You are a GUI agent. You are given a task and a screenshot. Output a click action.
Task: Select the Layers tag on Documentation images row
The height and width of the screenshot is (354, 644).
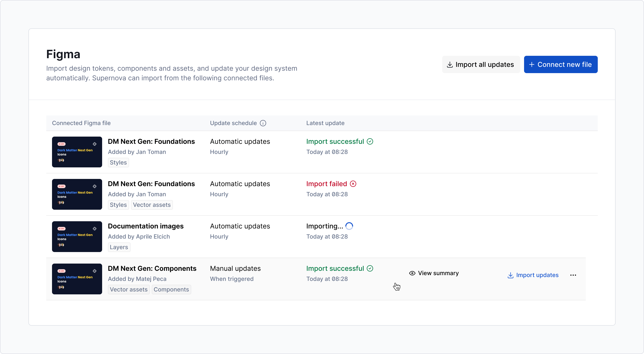coord(119,247)
